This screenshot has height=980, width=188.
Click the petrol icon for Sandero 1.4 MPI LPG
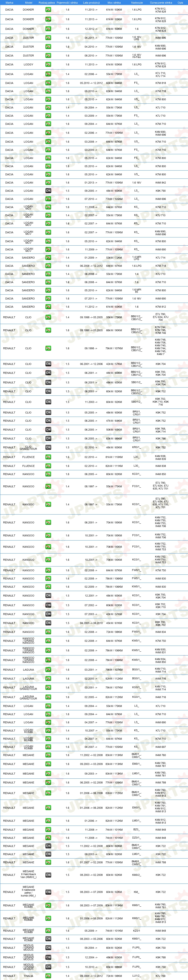click(x=48, y=258)
